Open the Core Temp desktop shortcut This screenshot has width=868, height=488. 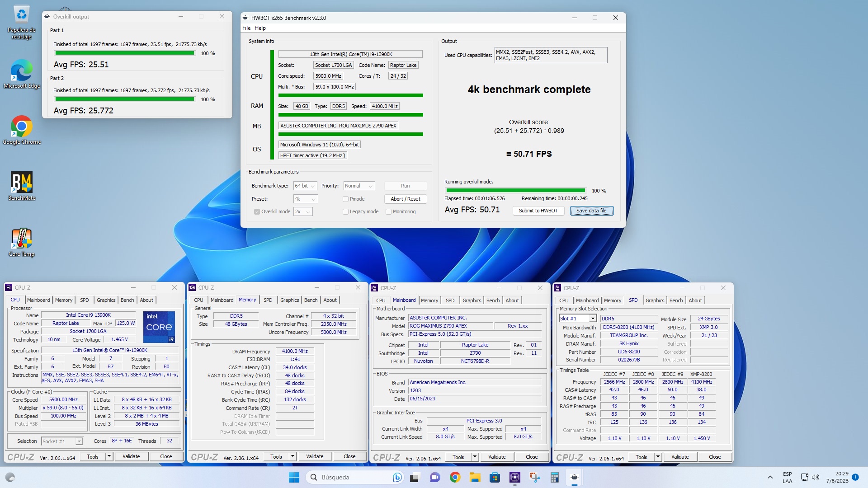tap(21, 242)
